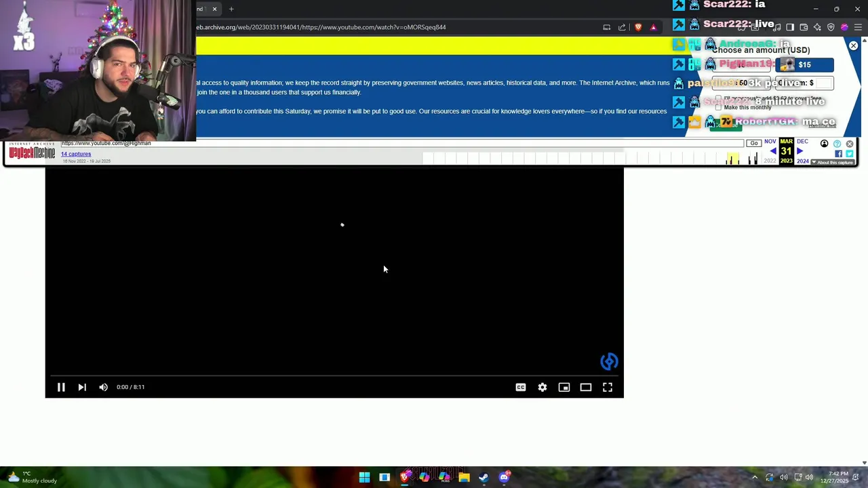Go to previous capture month NOV
This screenshot has width=868, height=488.
click(770, 142)
